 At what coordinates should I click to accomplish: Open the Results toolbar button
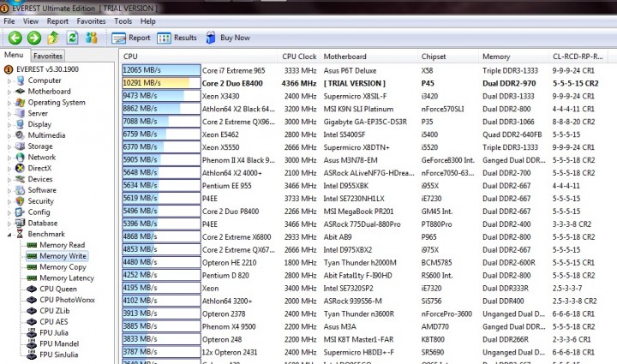[x=177, y=38]
